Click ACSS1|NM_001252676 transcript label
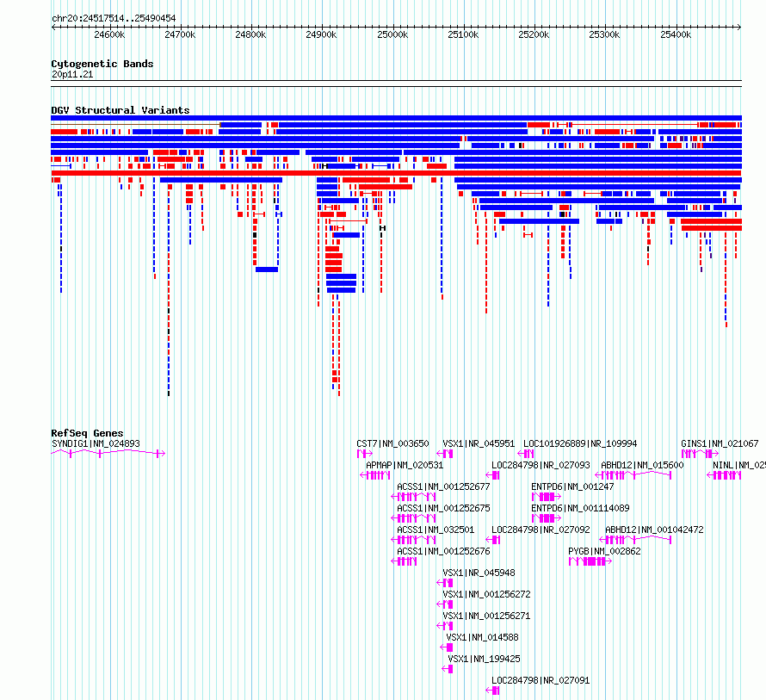 [443, 551]
